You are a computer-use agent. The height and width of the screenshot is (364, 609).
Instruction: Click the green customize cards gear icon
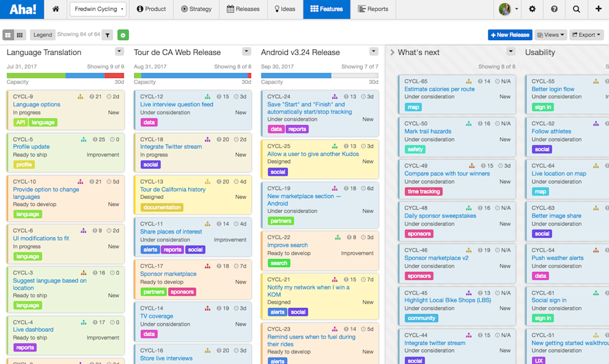(x=123, y=35)
